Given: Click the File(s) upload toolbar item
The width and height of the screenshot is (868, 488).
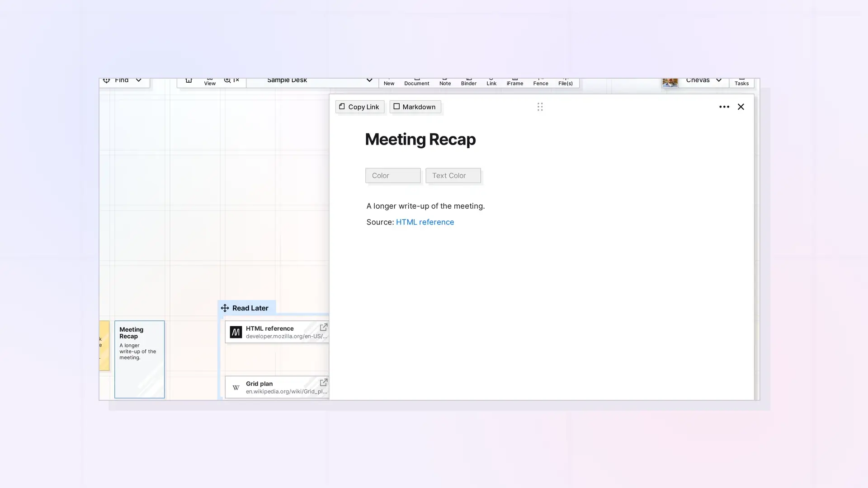Looking at the screenshot, I should (x=565, y=82).
